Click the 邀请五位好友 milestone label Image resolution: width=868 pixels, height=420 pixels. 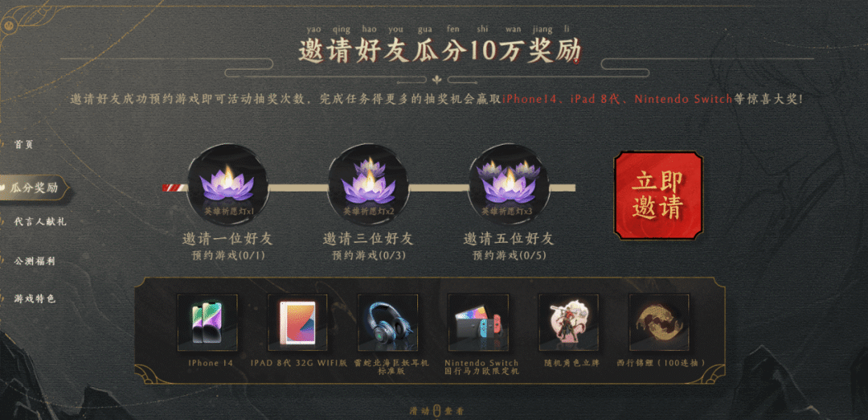tap(509, 239)
